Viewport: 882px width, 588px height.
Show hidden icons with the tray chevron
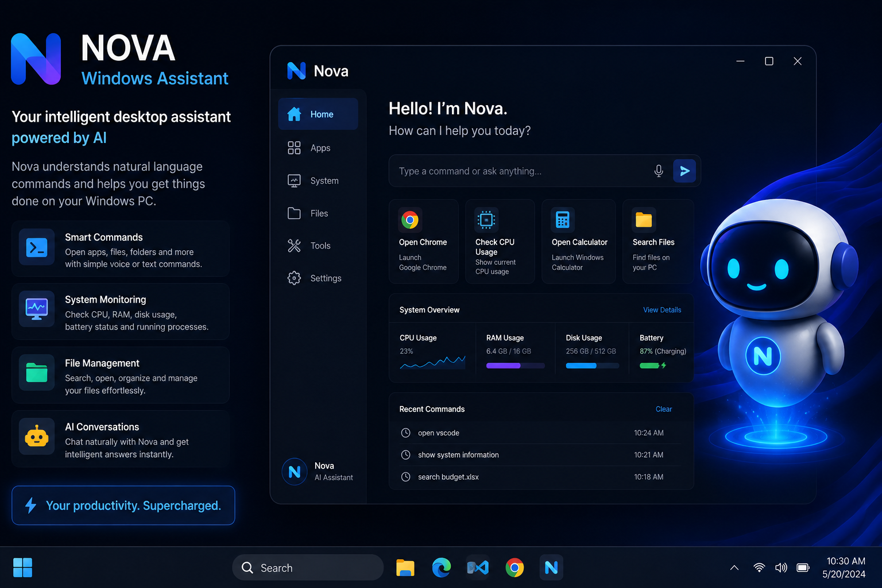tap(734, 567)
